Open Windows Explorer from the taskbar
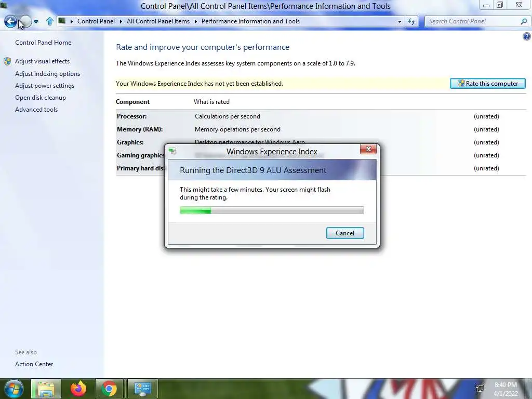Viewport: 532px width, 399px height. tap(46, 389)
